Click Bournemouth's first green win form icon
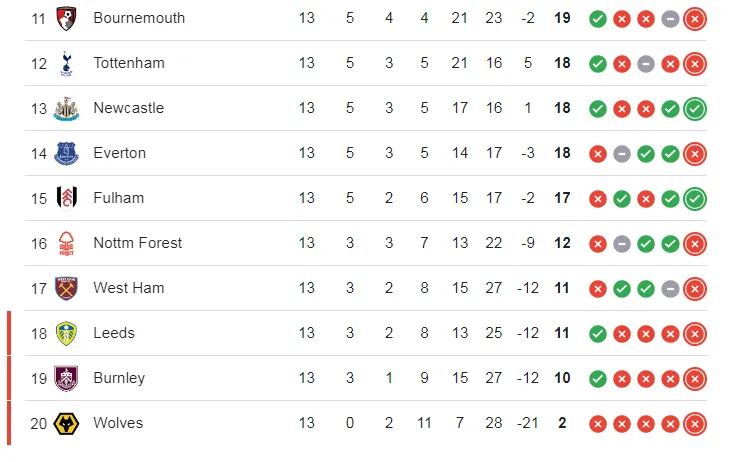This screenshot has width=733, height=462. pos(598,18)
